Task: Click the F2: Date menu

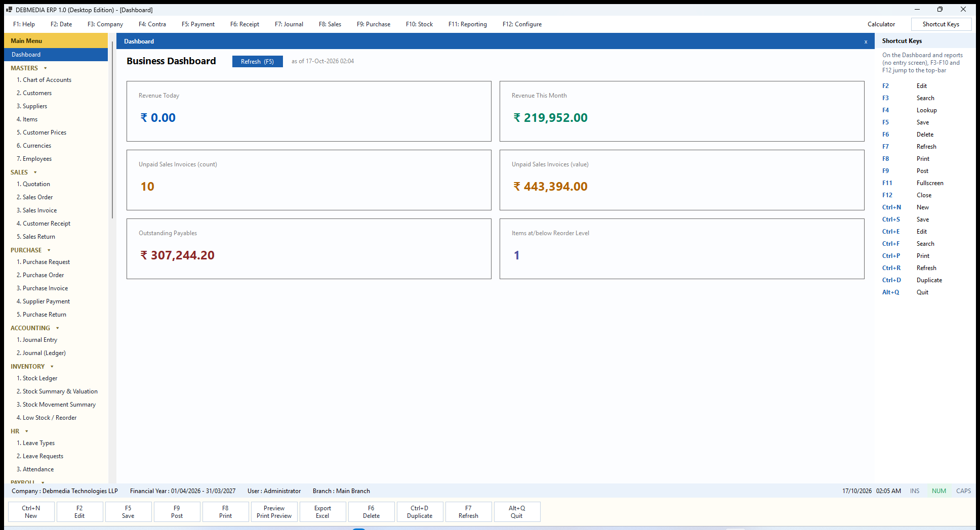Action: click(x=61, y=24)
